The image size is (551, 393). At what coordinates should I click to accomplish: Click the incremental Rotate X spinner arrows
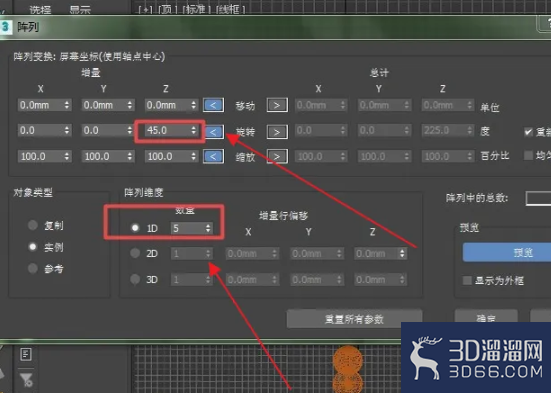pos(67,130)
